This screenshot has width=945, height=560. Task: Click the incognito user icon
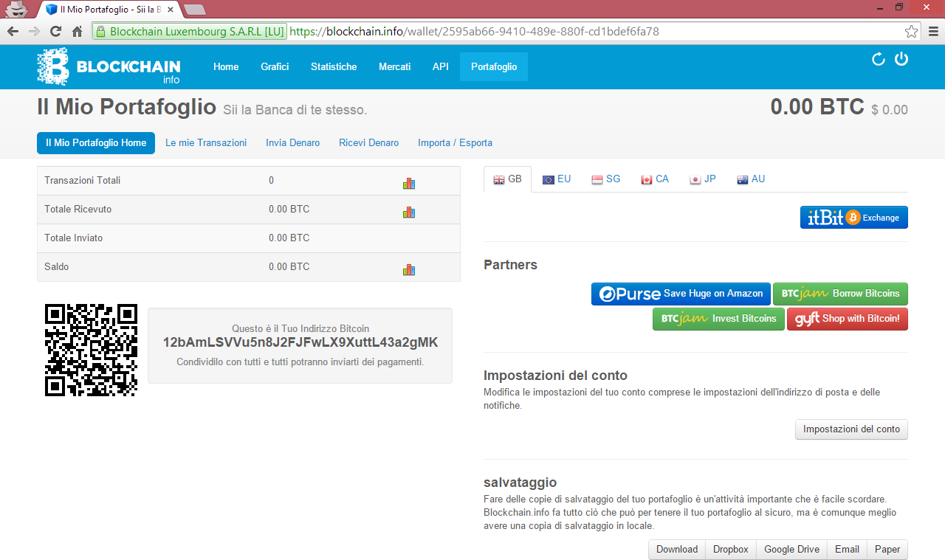click(x=15, y=9)
